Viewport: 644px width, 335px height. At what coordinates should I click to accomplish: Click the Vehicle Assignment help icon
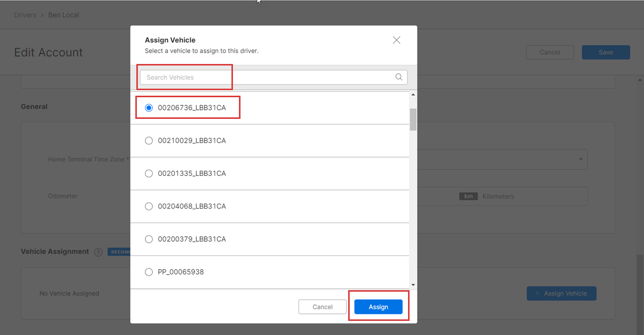point(98,252)
